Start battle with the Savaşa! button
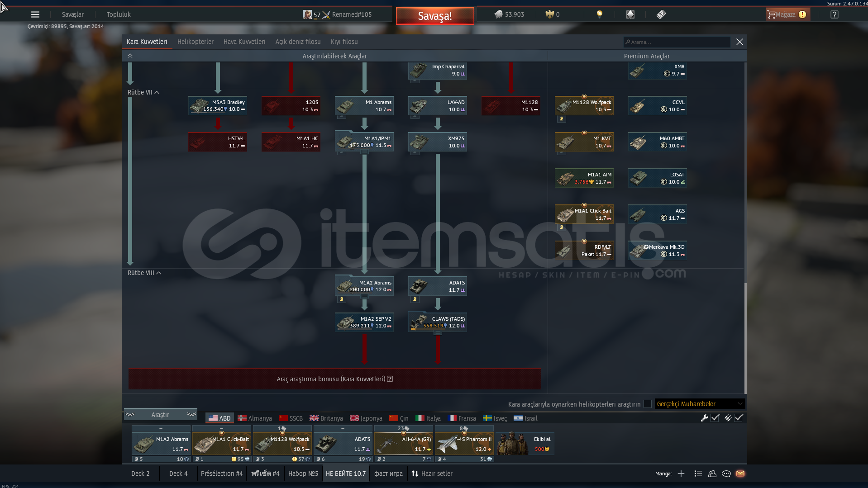This screenshot has height=488, width=868. tap(435, 16)
